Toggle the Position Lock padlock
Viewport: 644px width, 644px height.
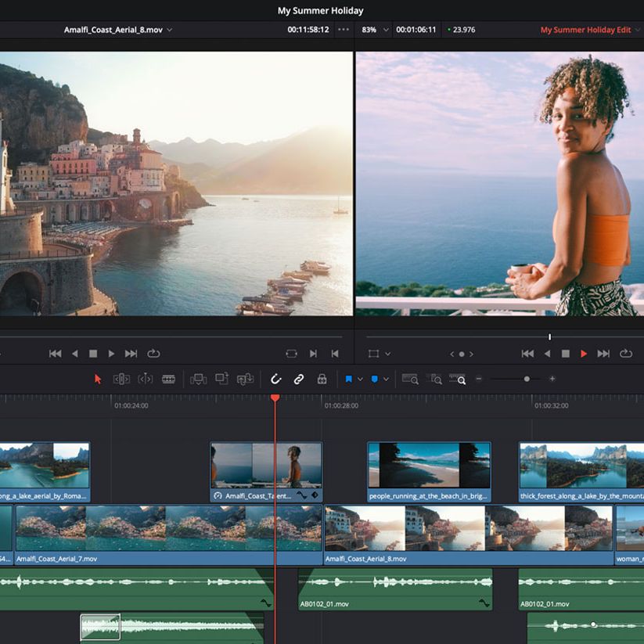322,379
